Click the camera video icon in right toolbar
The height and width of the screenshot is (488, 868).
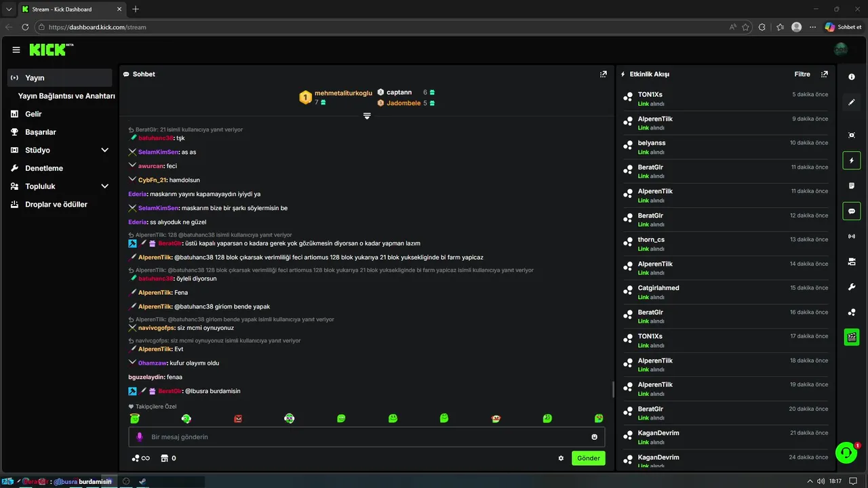[x=852, y=262]
